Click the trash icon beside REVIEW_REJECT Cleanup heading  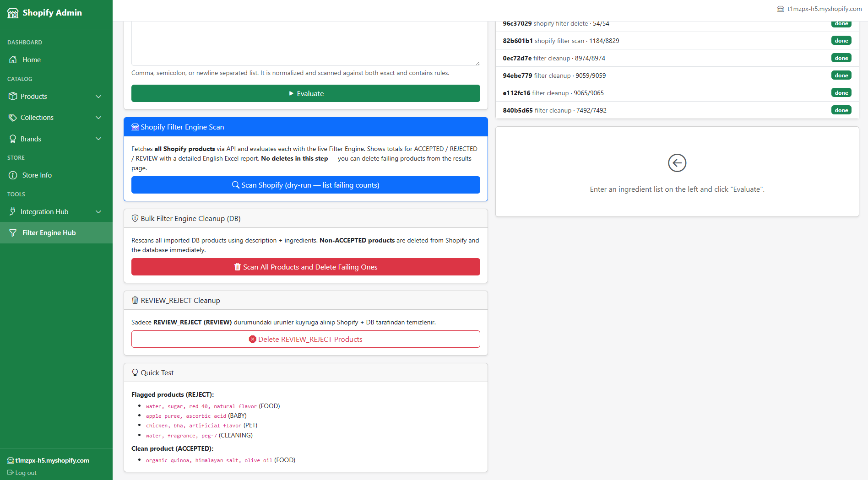135,300
